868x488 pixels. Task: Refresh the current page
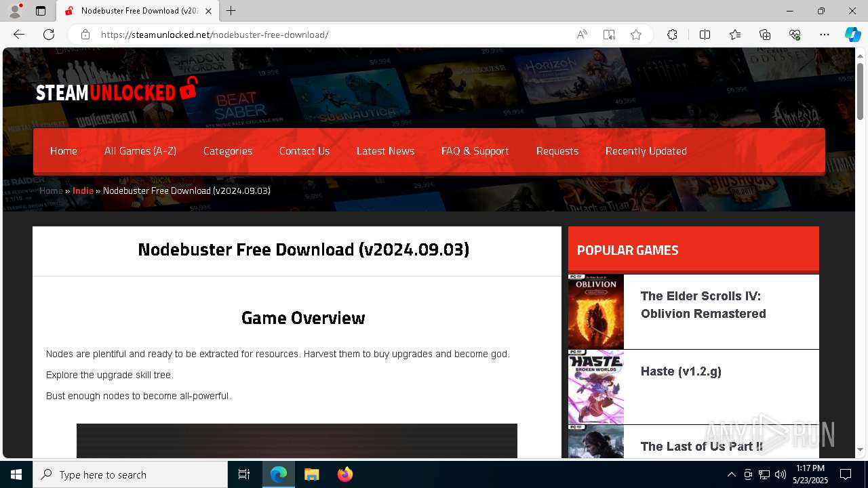[49, 35]
